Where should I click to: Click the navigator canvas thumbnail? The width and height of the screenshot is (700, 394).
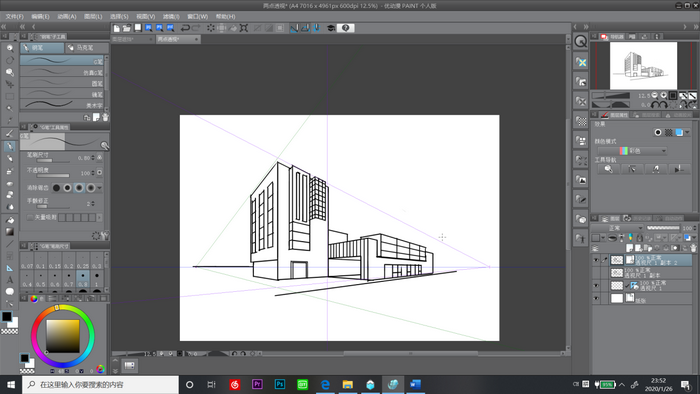pyautogui.click(x=643, y=66)
